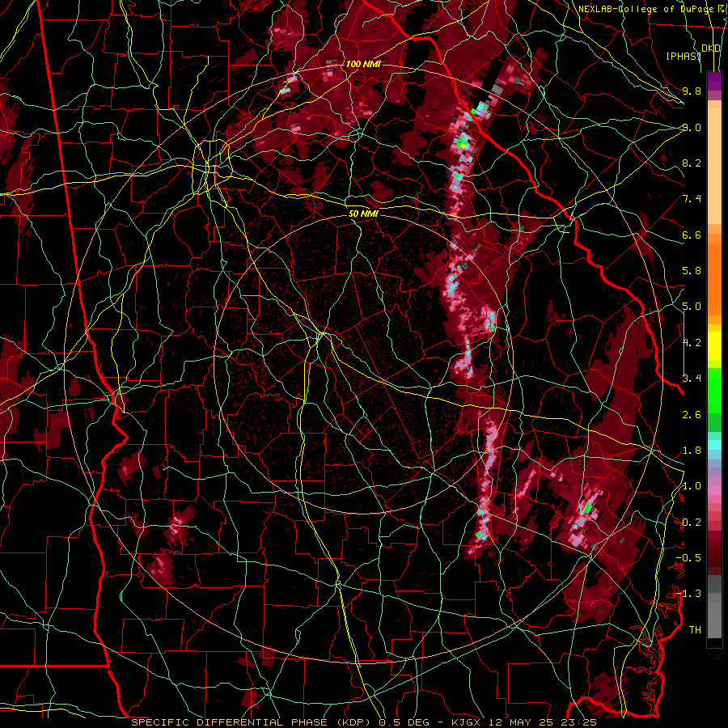Click the Specific Differential Phase (KDP) caption
This screenshot has height=728, width=728.
click(252, 722)
